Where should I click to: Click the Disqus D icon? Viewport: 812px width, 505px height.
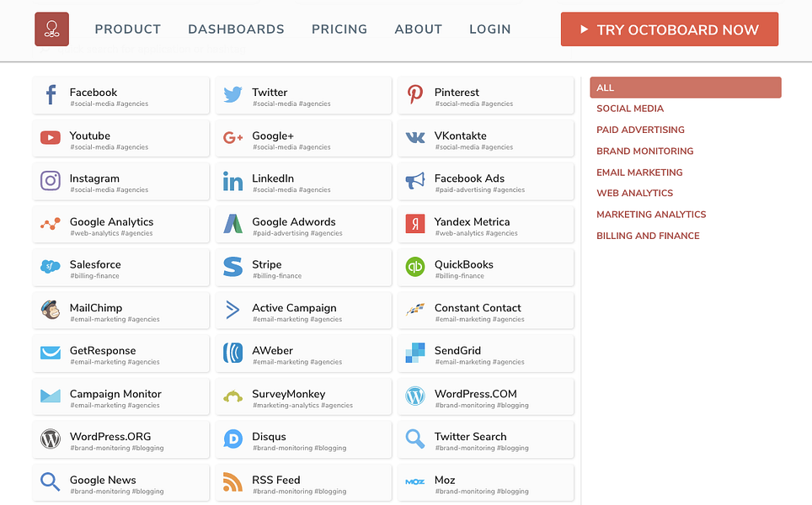233,439
